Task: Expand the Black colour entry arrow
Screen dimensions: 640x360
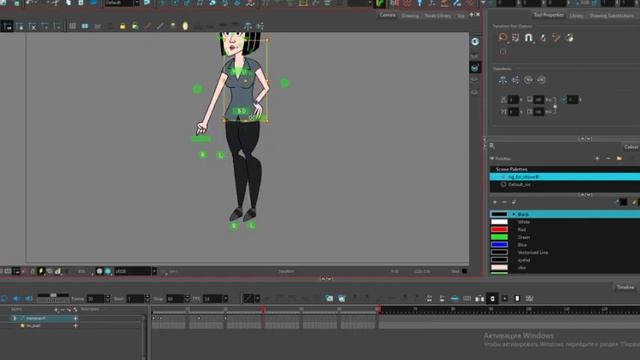Action: 514,214
